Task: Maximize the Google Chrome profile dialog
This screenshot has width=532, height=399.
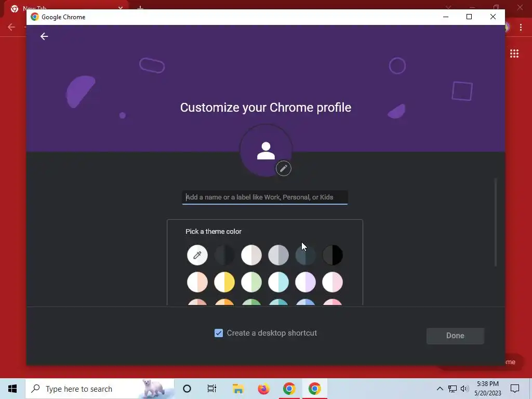Action: click(x=469, y=17)
